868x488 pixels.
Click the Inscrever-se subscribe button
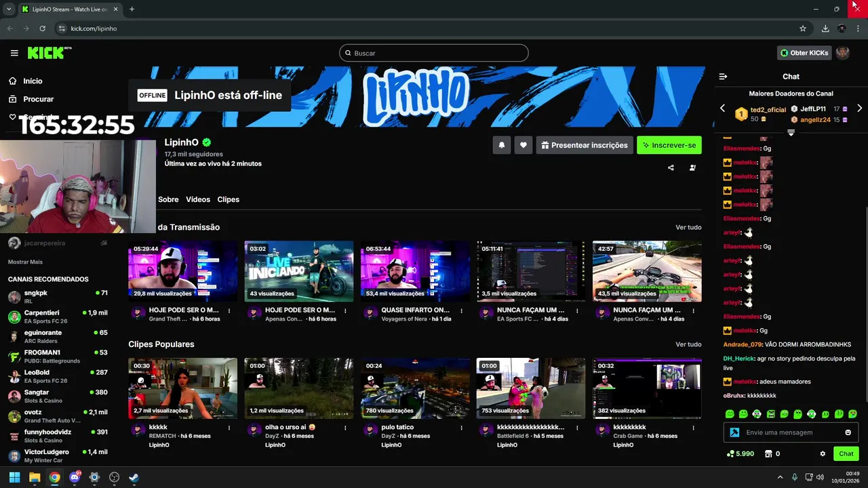pyautogui.click(x=669, y=145)
